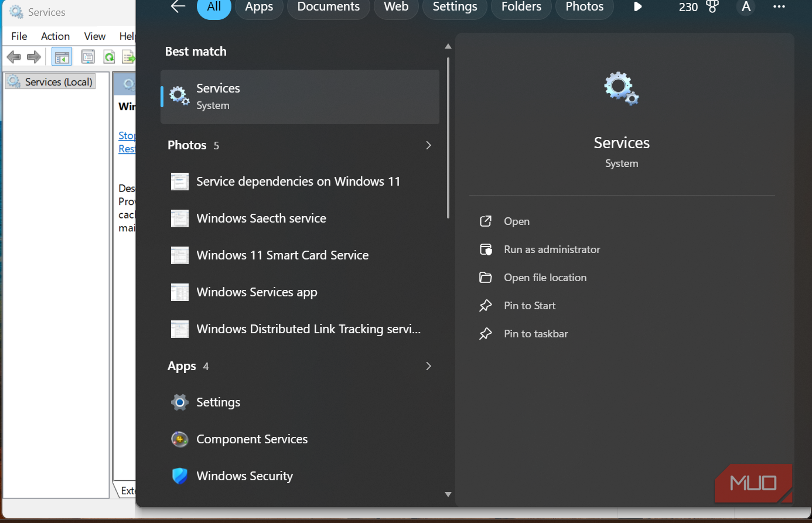The width and height of the screenshot is (812, 523).
Task: Click the large Services gear icon in the preview pane
Action: [x=622, y=88]
